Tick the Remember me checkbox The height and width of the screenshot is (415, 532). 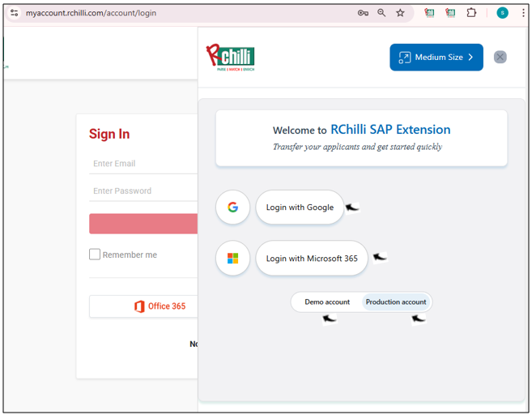[95, 255]
